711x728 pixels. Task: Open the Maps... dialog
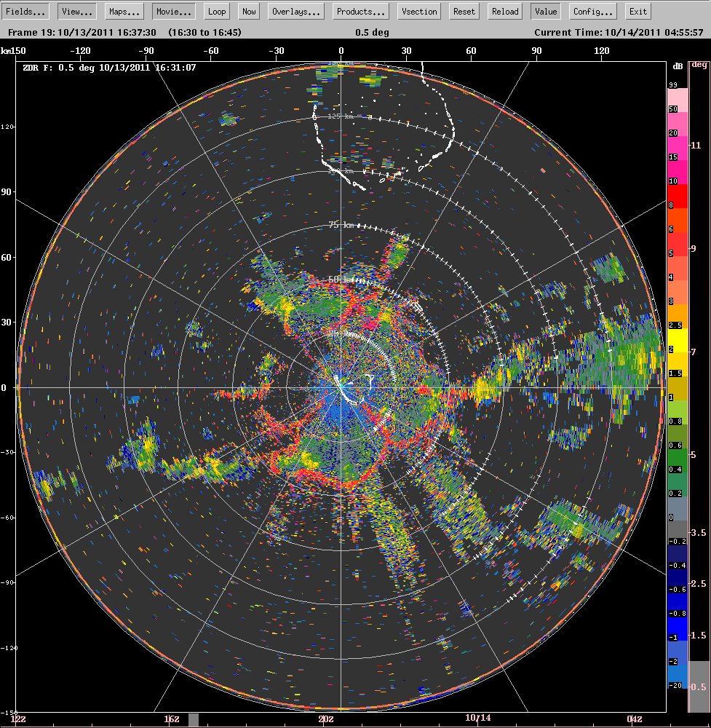[124, 12]
